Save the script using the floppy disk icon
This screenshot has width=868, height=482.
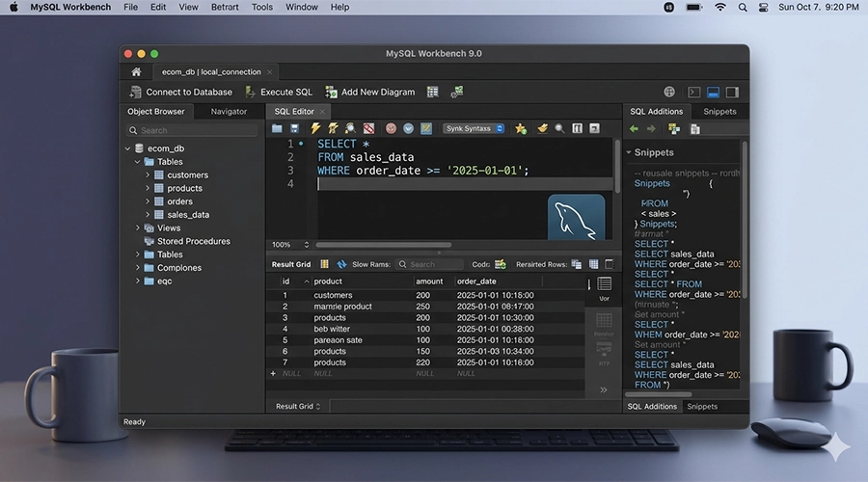point(294,128)
